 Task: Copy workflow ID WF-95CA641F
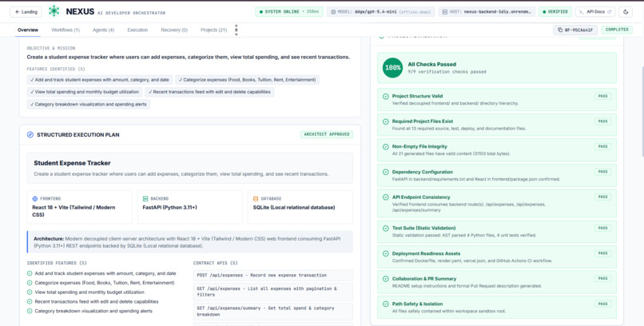[575, 30]
